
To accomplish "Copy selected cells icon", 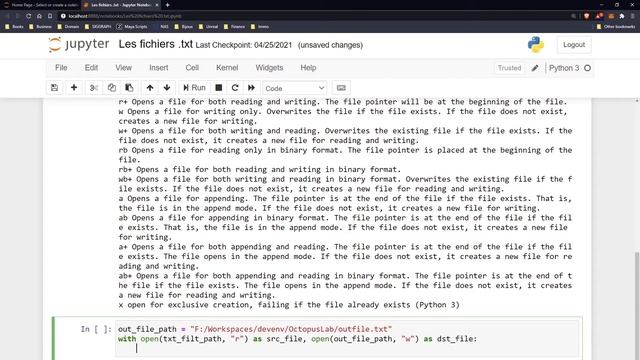I will (111, 88).
